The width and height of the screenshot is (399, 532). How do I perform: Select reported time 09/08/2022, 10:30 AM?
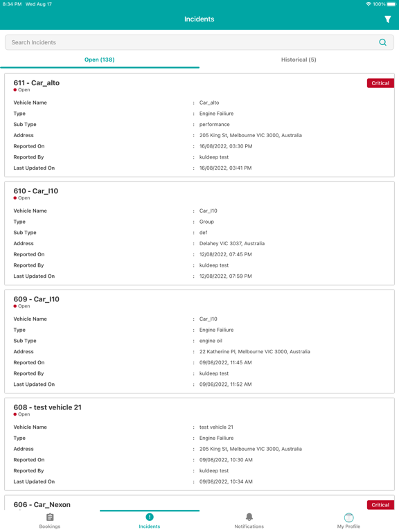pos(226,460)
